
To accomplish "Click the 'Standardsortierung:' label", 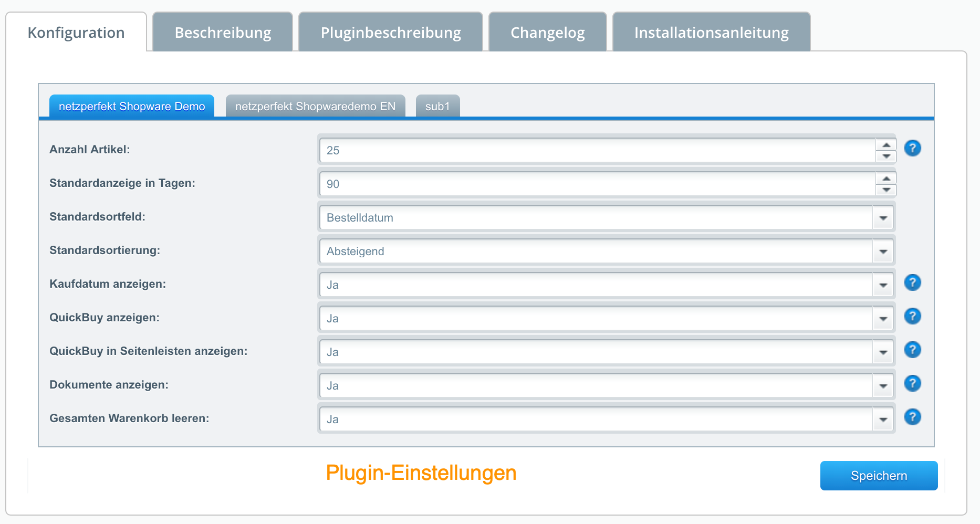I will pos(105,250).
